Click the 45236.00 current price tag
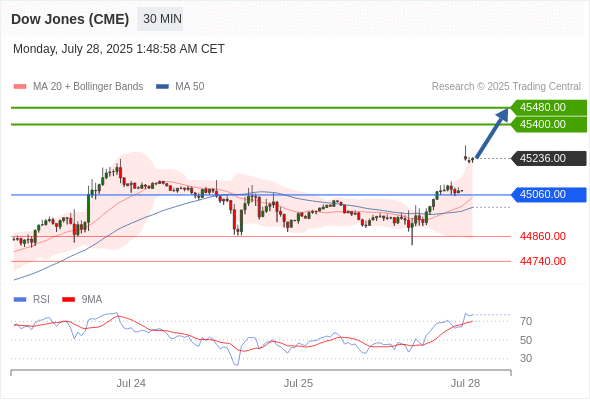The width and height of the screenshot is (590, 400). click(x=548, y=158)
